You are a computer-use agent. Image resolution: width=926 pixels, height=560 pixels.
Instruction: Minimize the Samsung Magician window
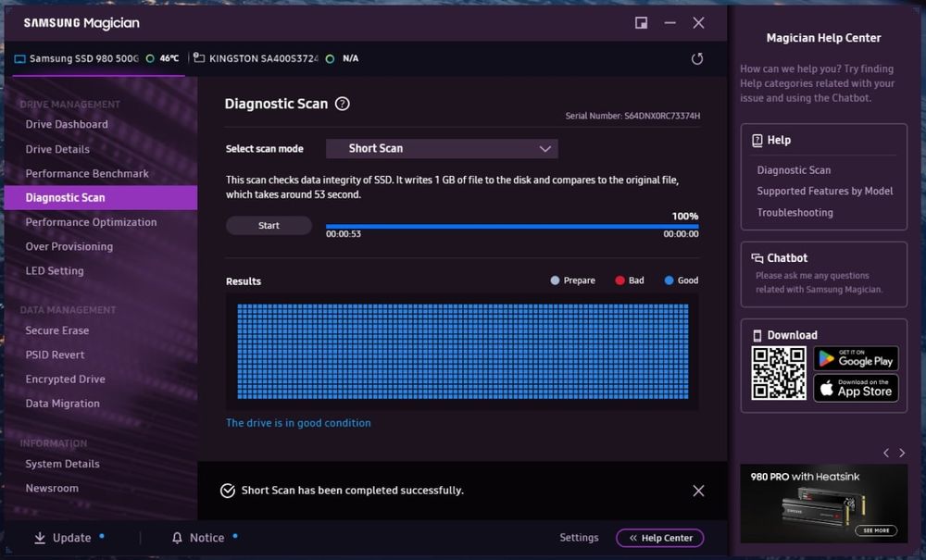click(669, 23)
